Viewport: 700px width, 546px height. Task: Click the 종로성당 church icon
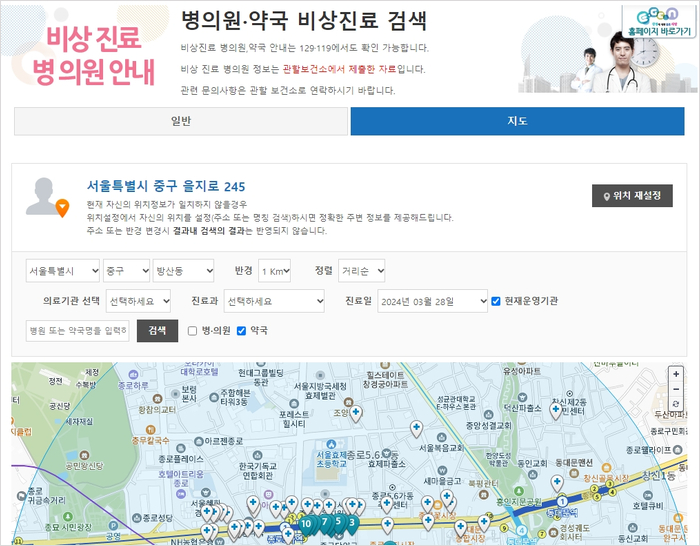pyautogui.click(x=137, y=518)
